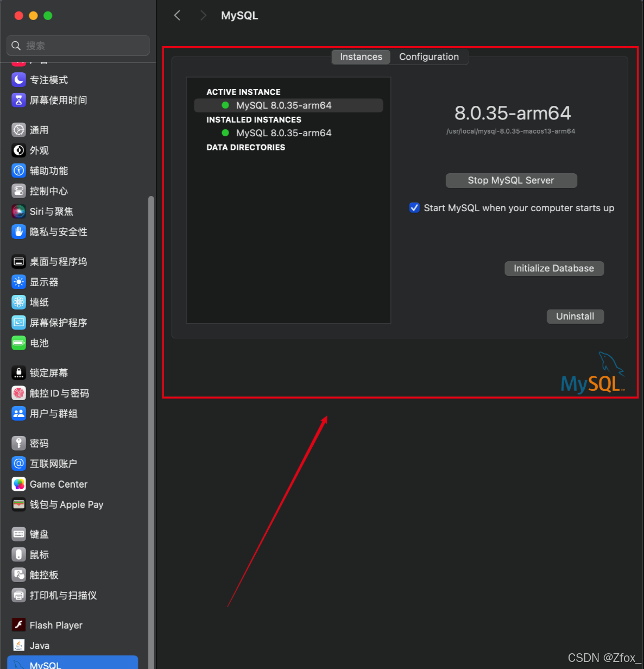Open Battery (电池) icon

(19, 343)
